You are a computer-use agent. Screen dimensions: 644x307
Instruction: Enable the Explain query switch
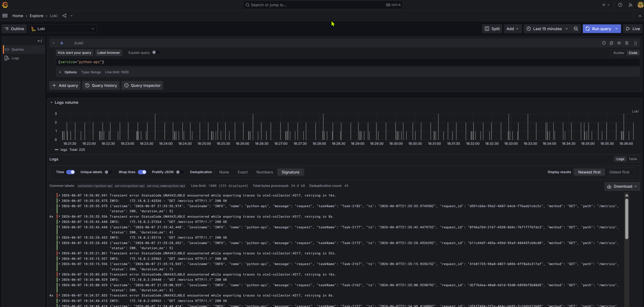click(156, 52)
